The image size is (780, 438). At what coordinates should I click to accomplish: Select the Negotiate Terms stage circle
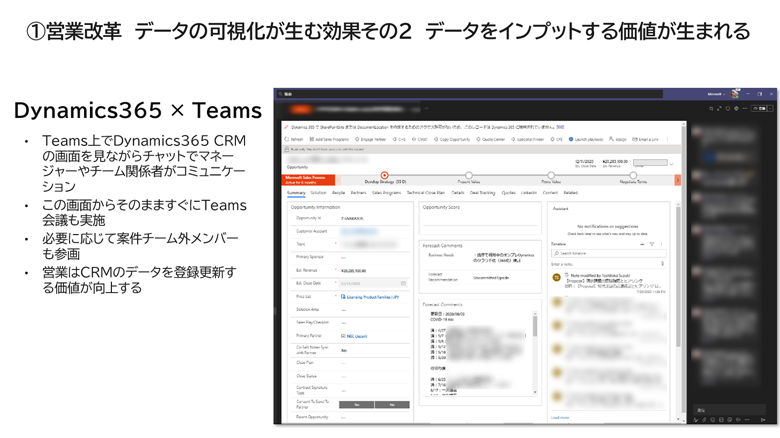point(633,175)
